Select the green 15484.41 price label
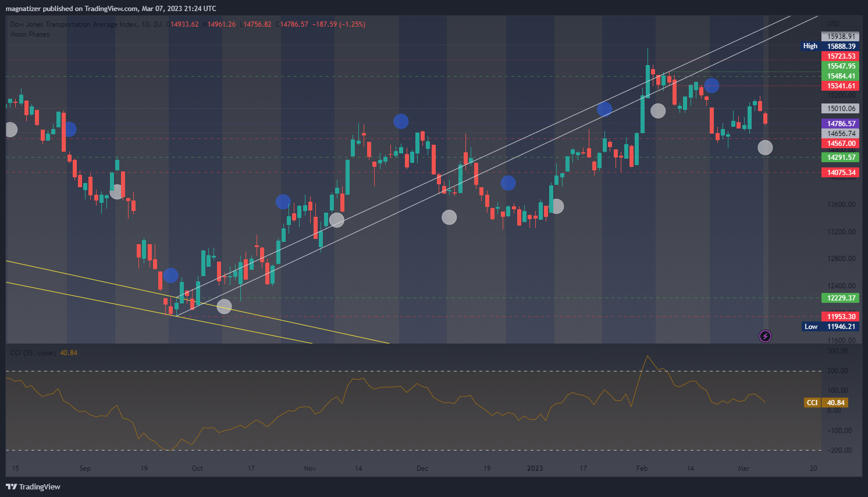The height and width of the screenshot is (497, 868). pos(840,76)
